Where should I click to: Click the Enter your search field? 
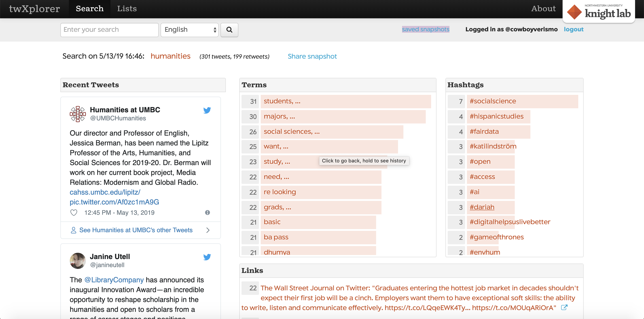coord(110,30)
